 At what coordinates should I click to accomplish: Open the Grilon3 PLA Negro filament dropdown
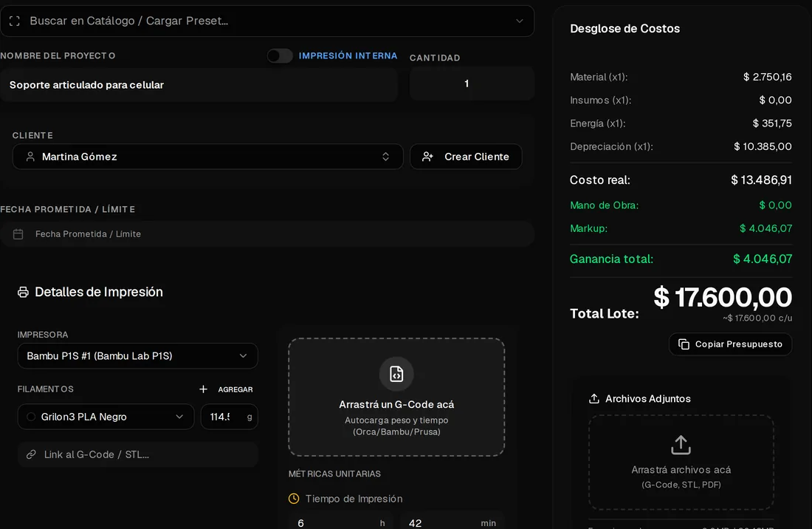(106, 417)
